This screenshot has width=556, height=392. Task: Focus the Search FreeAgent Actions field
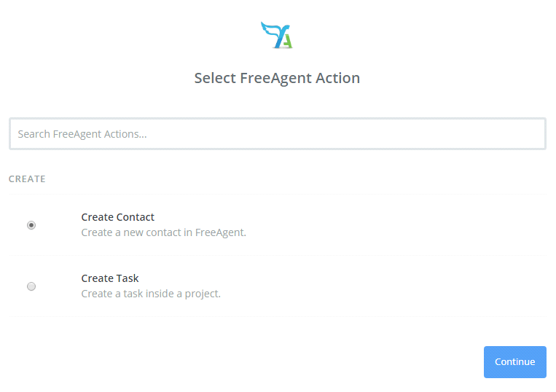tap(278, 134)
